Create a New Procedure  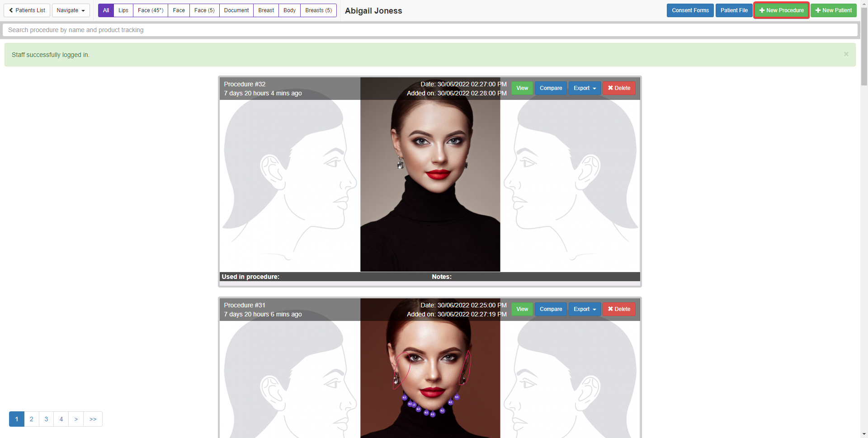coord(781,10)
